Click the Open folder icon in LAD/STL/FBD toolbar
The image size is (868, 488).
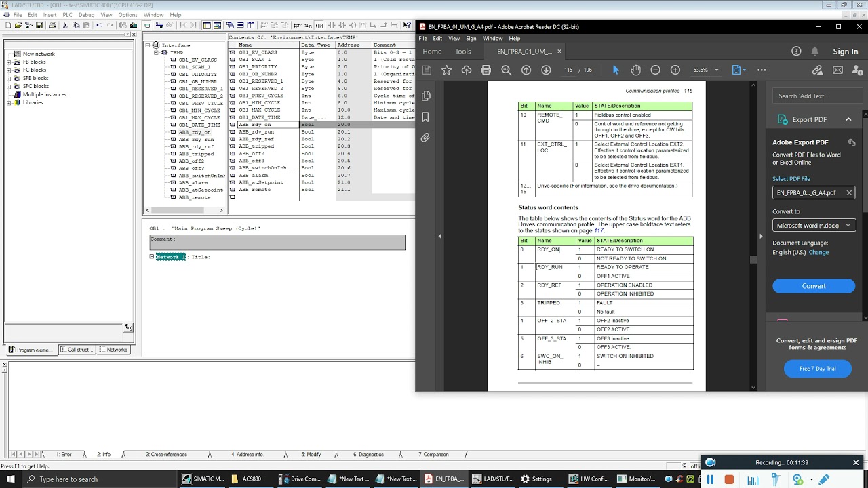click(x=18, y=26)
